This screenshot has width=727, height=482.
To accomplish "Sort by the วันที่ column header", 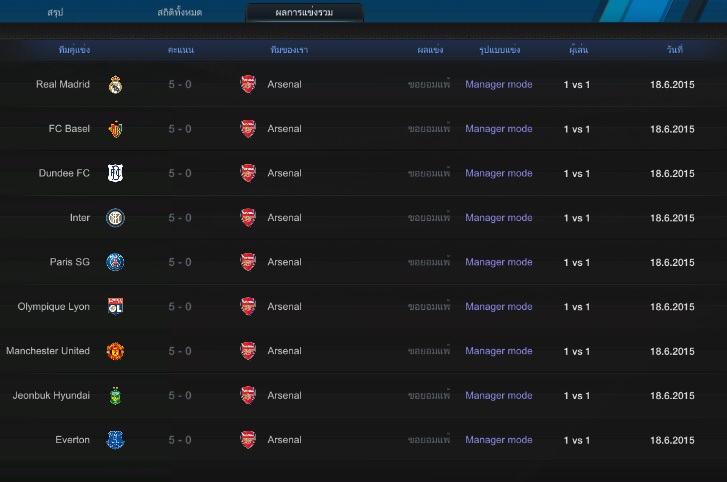I will (675, 49).
